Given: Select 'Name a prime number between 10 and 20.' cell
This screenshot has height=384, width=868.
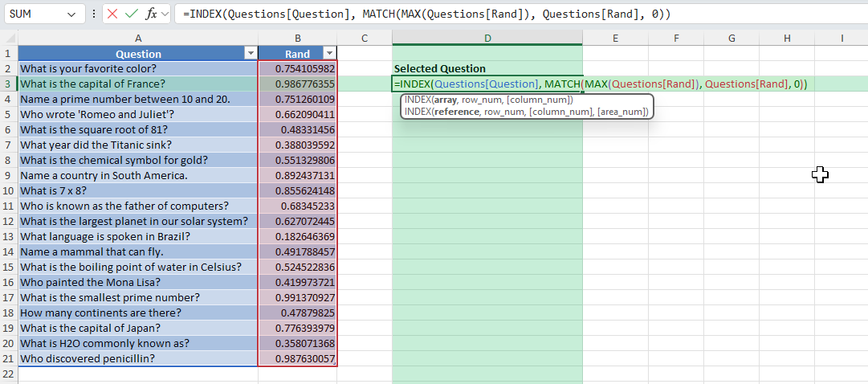Looking at the screenshot, I should (x=138, y=99).
